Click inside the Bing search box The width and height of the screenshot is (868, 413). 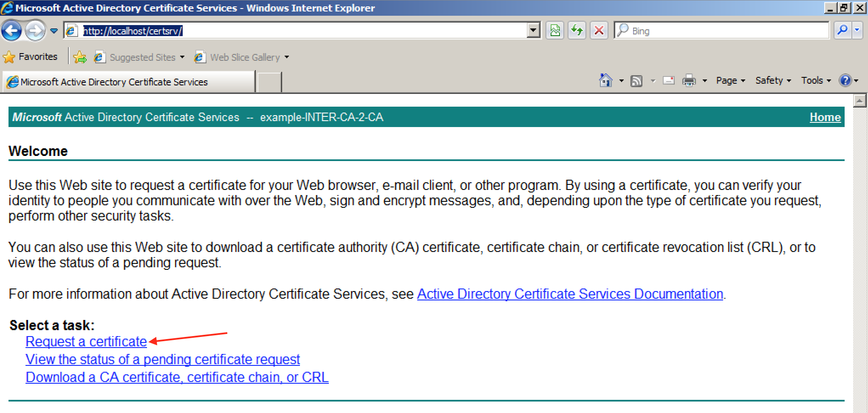[727, 31]
